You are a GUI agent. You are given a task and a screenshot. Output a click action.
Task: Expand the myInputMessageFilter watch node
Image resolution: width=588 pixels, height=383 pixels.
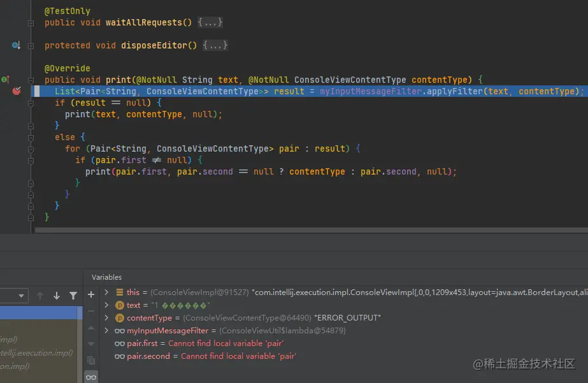coord(106,331)
